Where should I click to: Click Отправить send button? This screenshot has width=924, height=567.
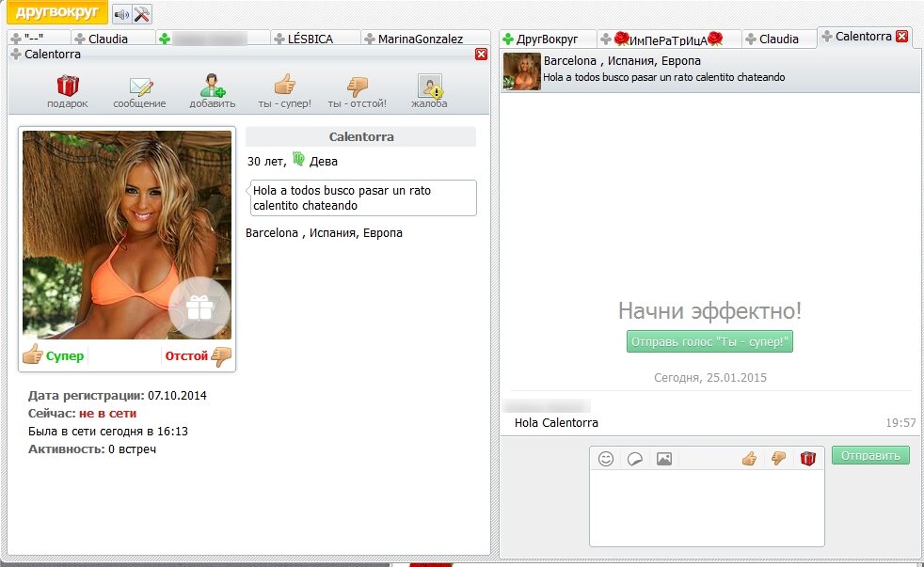(x=870, y=456)
